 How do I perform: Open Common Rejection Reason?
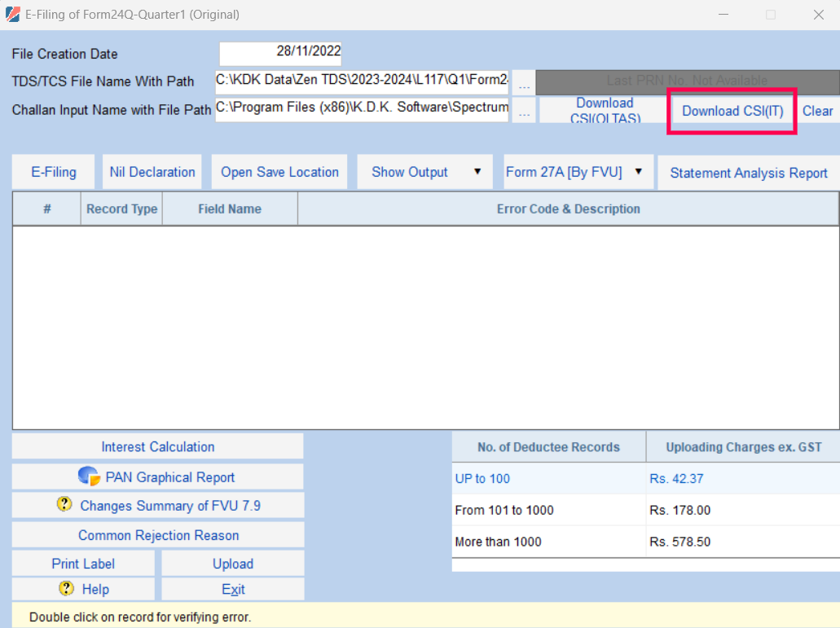click(157, 535)
